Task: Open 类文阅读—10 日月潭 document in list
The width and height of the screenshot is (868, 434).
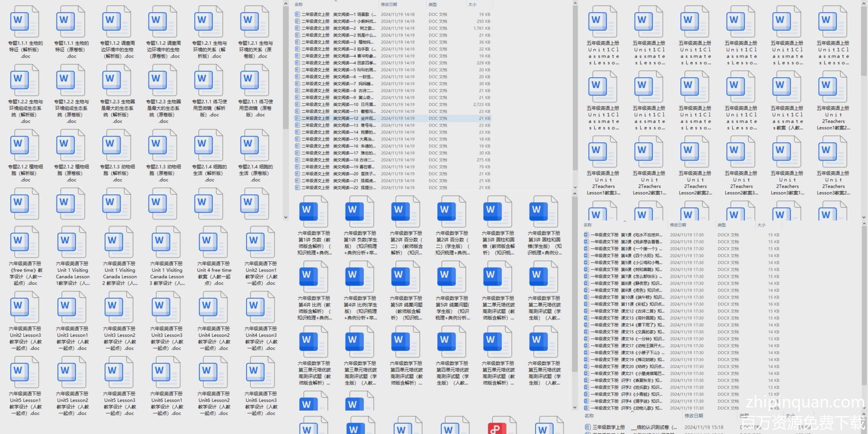Action: [347, 105]
